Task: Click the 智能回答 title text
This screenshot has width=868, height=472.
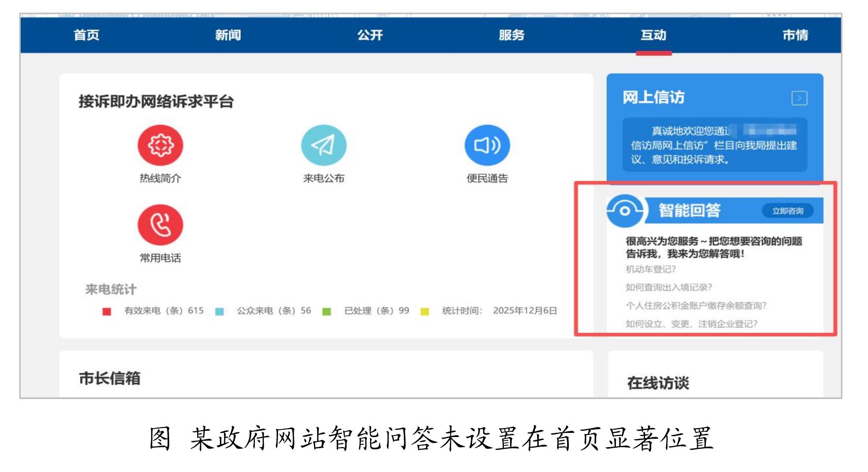Action: [x=690, y=211]
